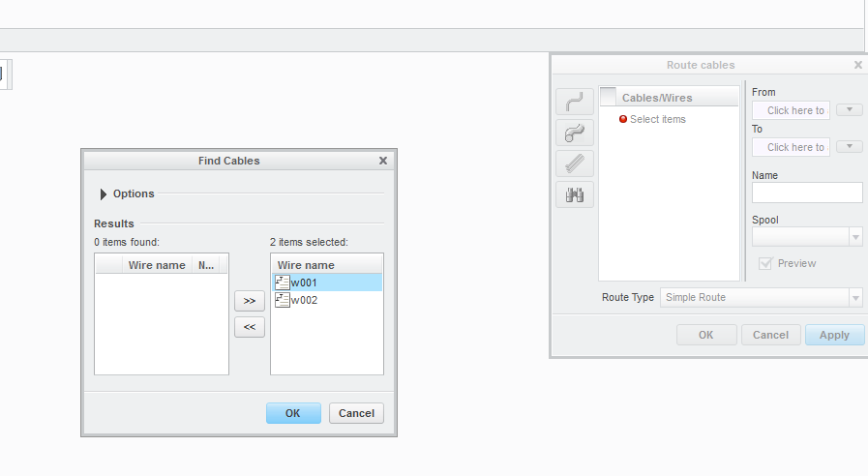This screenshot has height=476, width=868.
Task: Click the bundled-wires icon in Route cables
Action: pyautogui.click(x=575, y=164)
